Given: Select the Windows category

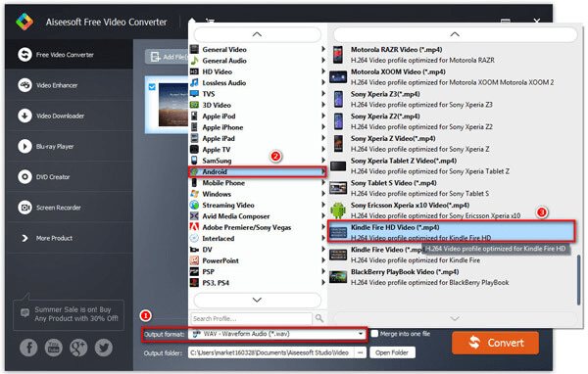Looking at the screenshot, I should (x=258, y=194).
